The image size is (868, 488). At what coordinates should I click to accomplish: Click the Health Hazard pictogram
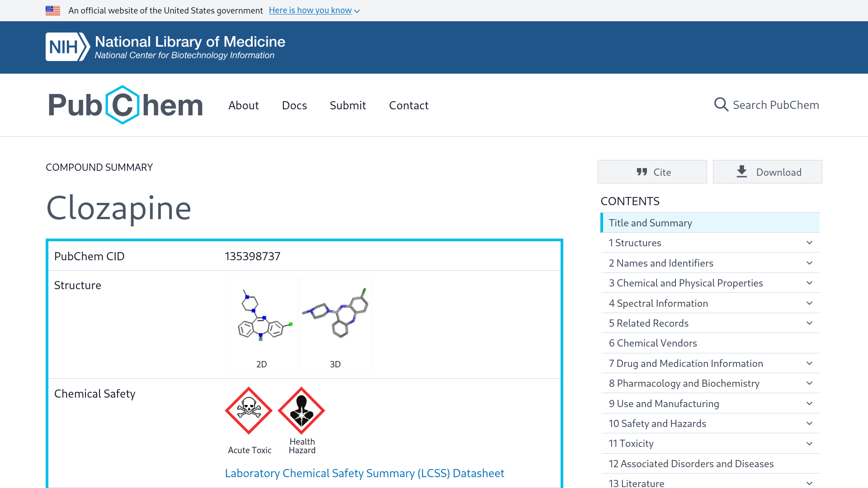point(302,410)
